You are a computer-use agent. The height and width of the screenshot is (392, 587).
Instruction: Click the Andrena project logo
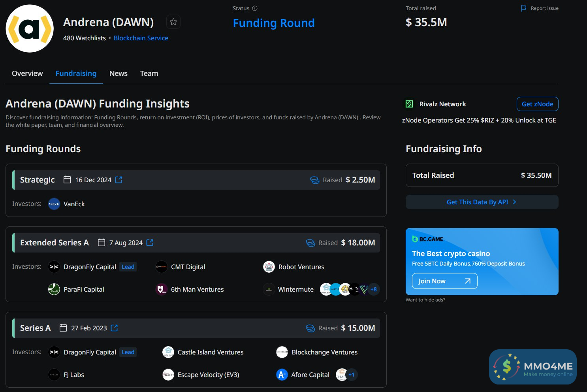pos(30,28)
